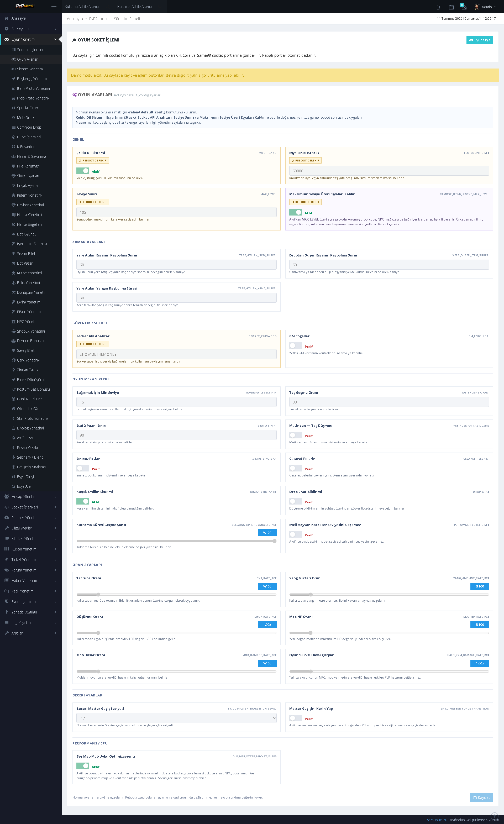This screenshot has width=504, height=824.
Task: Click the Socket API Anahtarı field
Action: coord(176,354)
